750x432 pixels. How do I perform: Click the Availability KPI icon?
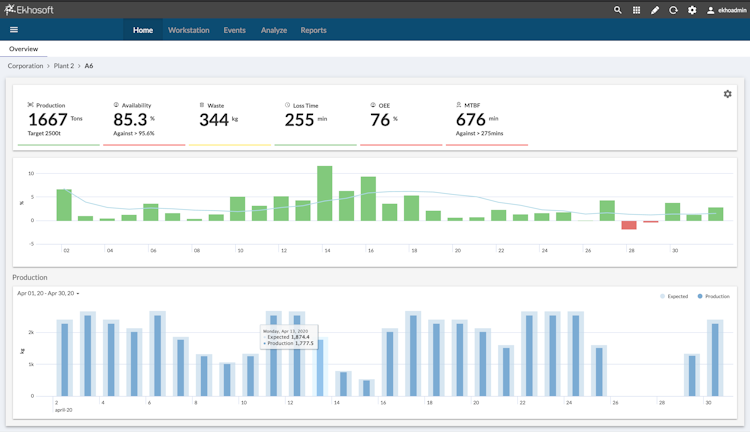(116, 105)
